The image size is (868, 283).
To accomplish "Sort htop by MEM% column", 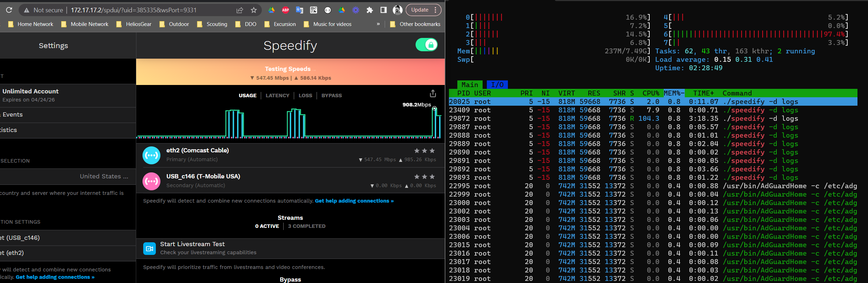I will [674, 93].
